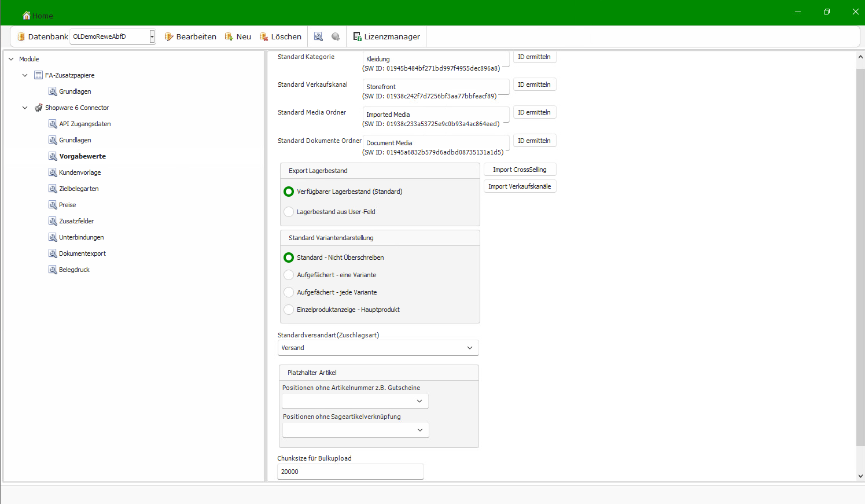Open Positionen ohne Sageartikelverknüpfung dropdown
The width and height of the screenshot is (865, 504).
click(356, 430)
